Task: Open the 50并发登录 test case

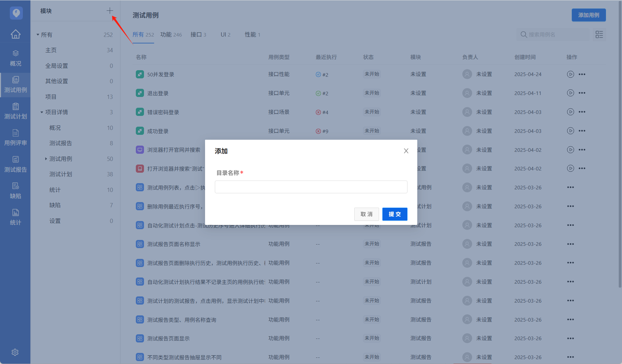Action: coord(160,74)
